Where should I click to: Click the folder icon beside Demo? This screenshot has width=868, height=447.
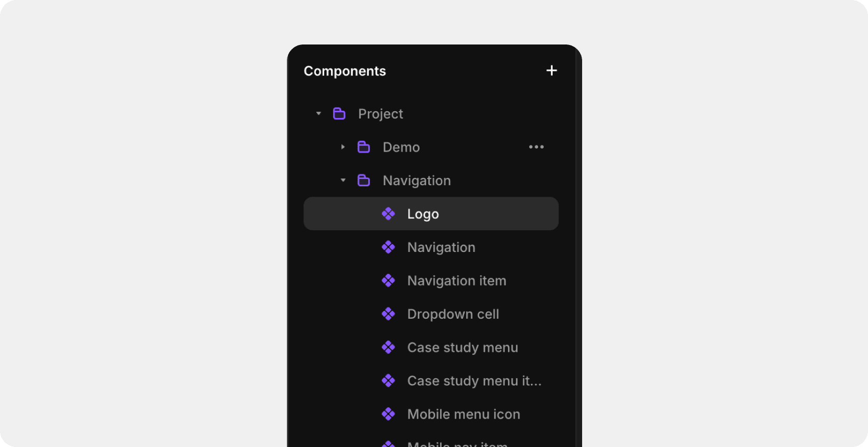tap(363, 146)
